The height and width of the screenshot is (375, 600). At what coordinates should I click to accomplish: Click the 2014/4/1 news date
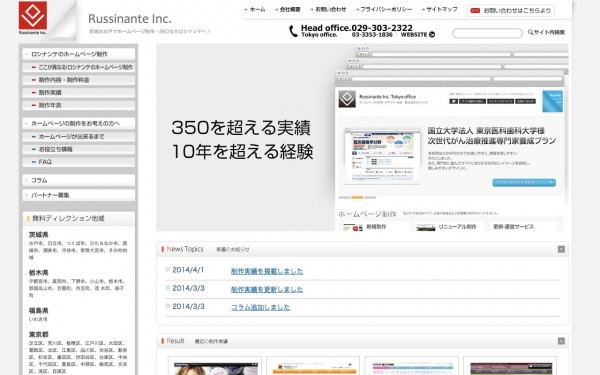(188, 270)
